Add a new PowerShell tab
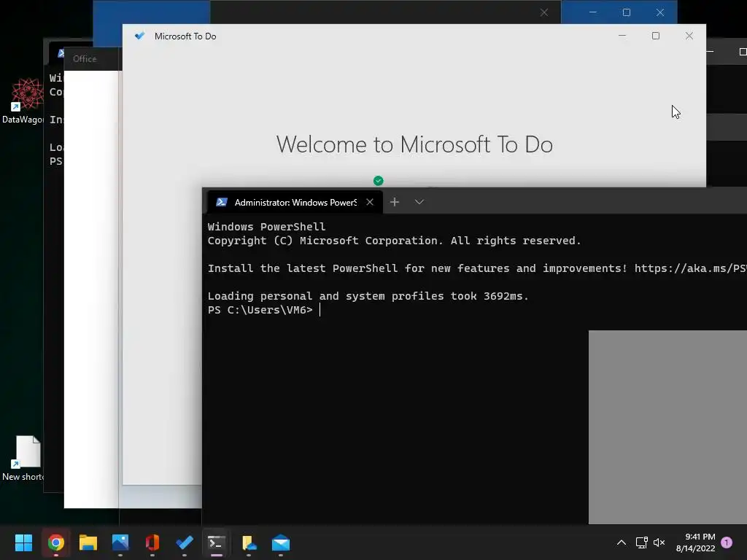The width and height of the screenshot is (747, 560). pos(395,202)
